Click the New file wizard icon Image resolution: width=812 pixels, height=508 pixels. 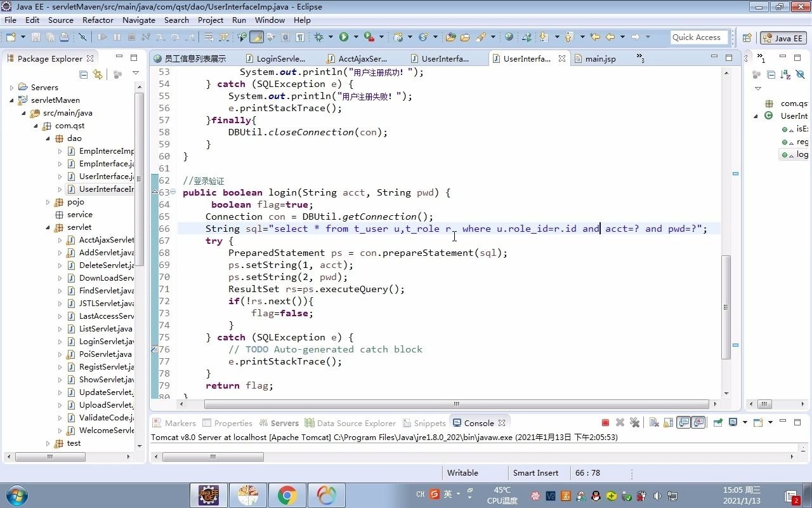pos(11,37)
